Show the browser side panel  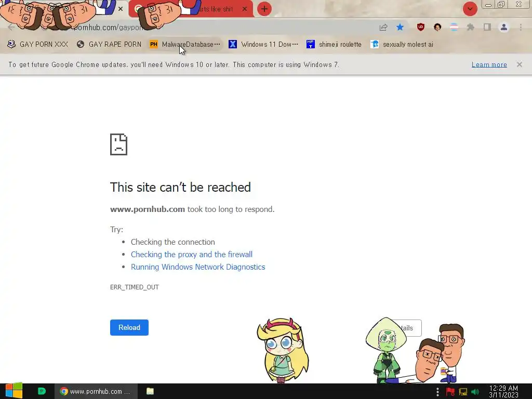[x=487, y=27]
